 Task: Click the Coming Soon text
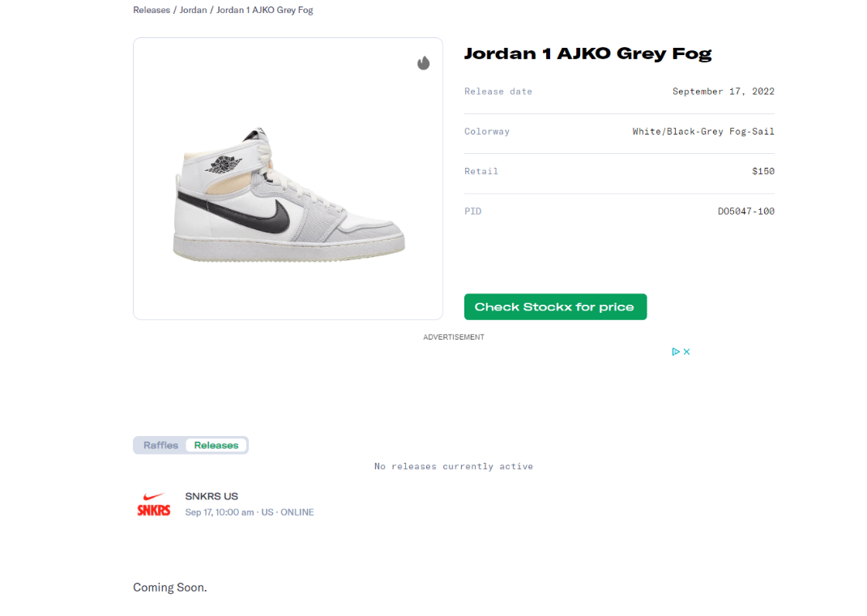[x=169, y=587]
